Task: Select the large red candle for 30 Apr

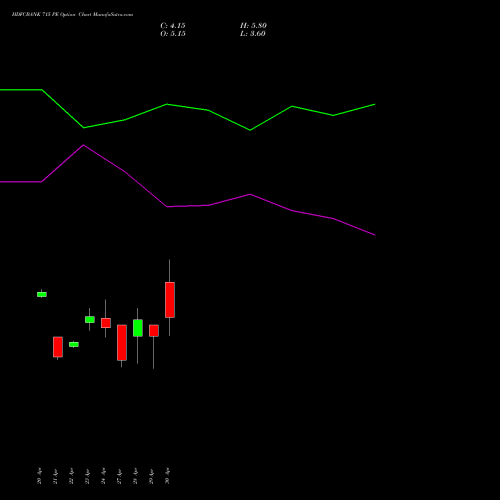Action: tap(170, 300)
